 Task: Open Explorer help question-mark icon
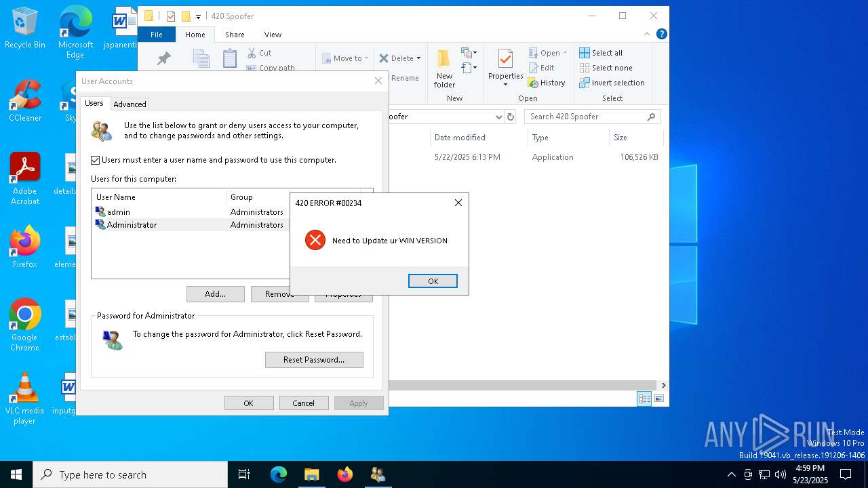pos(662,34)
